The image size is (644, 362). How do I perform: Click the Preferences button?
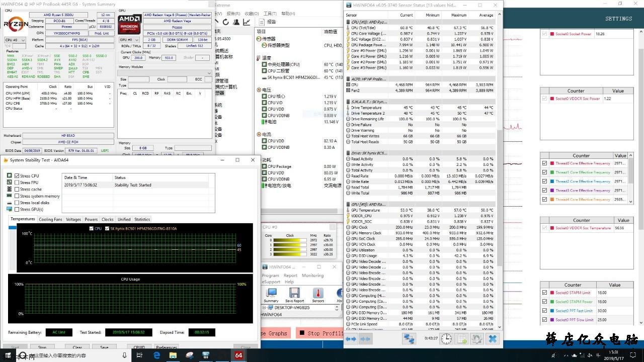[x=167, y=347]
